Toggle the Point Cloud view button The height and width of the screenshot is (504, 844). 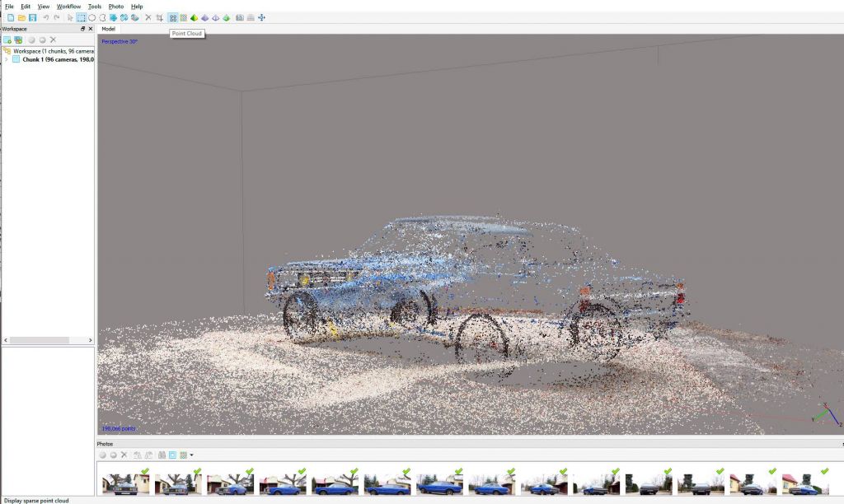(172, 17)
